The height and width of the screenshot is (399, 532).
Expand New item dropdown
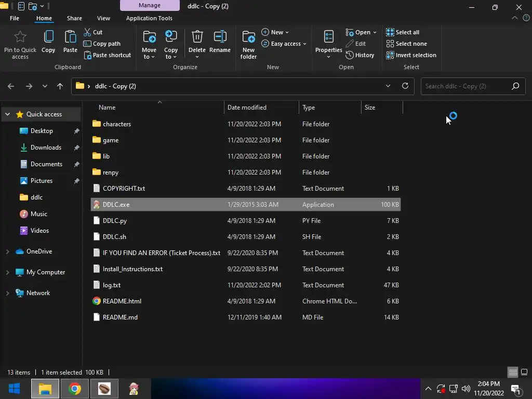275,32
